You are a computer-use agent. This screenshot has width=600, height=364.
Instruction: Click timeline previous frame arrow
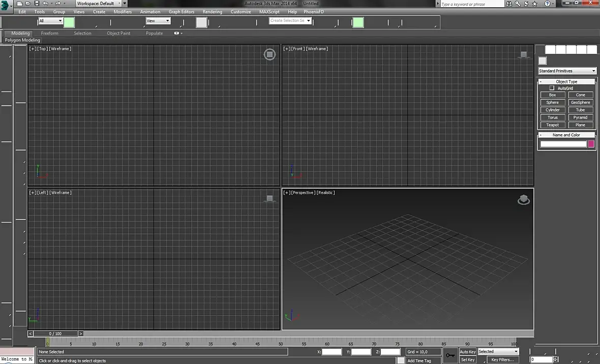(x=30, y=334)
